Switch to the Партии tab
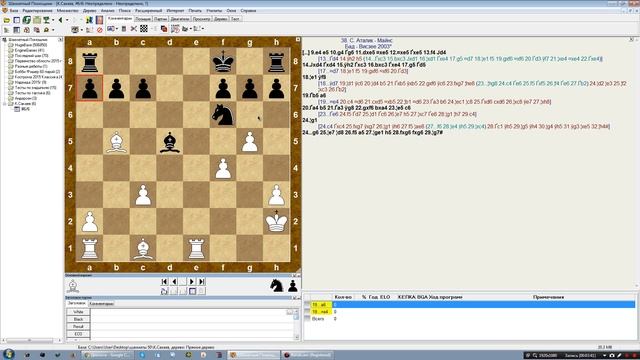Viewport: 640px width, 360px height. coord(160,19)
